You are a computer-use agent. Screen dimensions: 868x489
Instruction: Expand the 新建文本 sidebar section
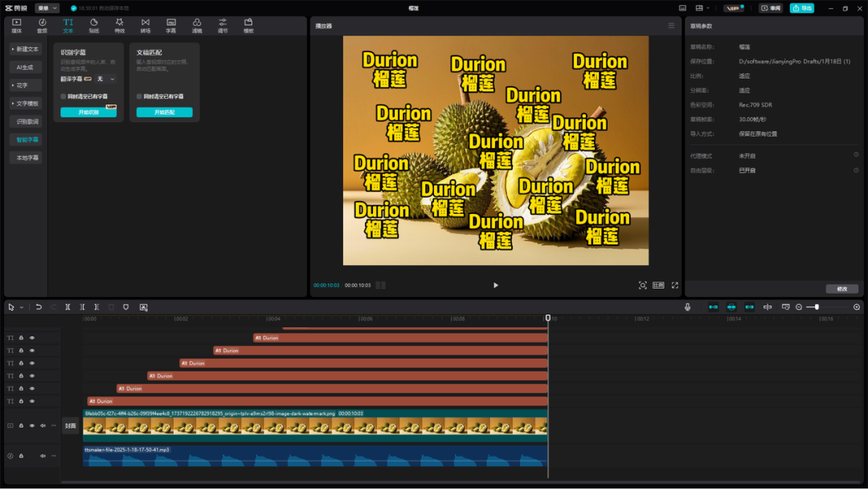click(26, 49)
